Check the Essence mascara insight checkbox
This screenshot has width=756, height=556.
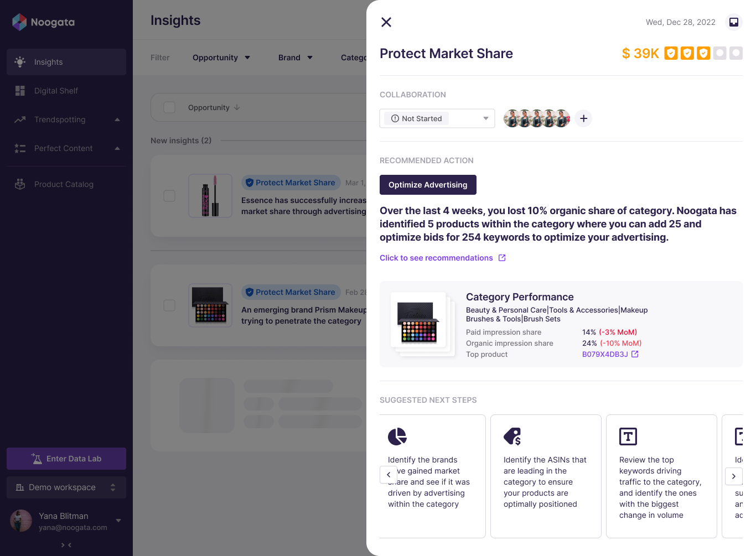pyautogui.click(x=169, y=196)
